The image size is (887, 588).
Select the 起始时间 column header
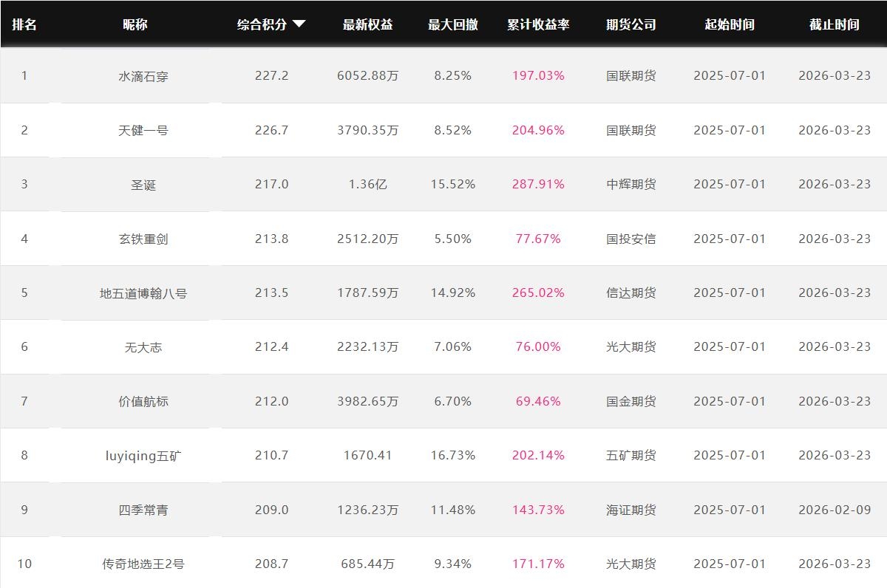pyautogui.click(x=730, y=24)
